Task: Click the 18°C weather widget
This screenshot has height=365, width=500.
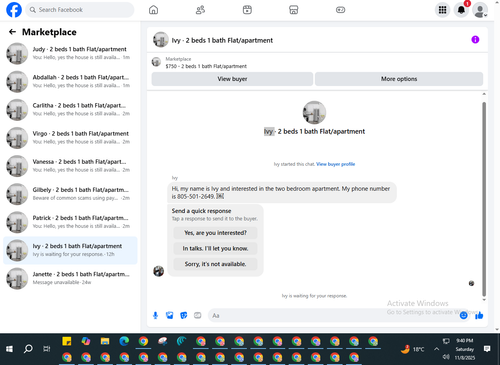Action: 413,349
